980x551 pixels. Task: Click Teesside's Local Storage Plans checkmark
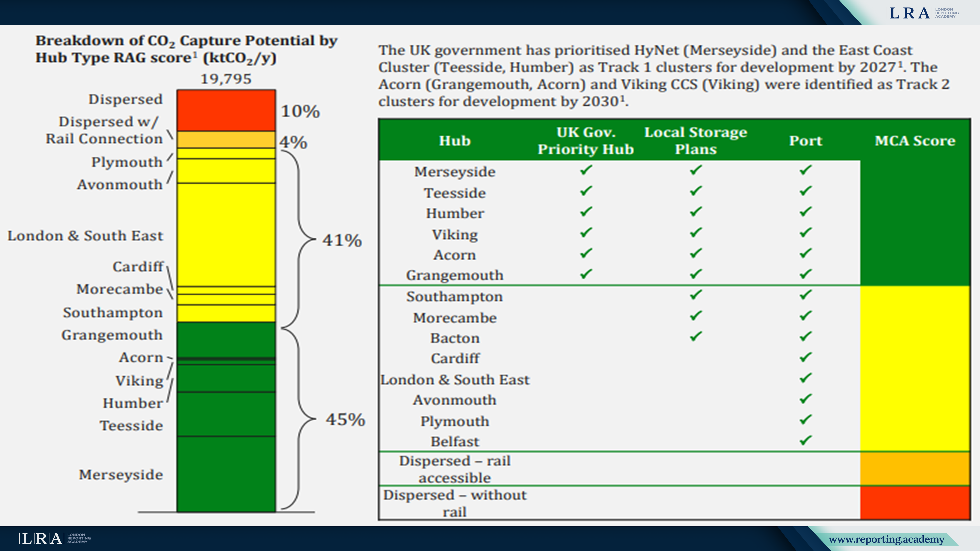(696, 191)
